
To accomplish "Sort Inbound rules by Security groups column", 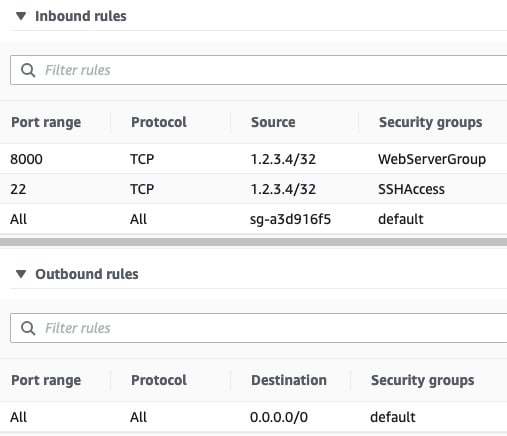I will 430,122.
